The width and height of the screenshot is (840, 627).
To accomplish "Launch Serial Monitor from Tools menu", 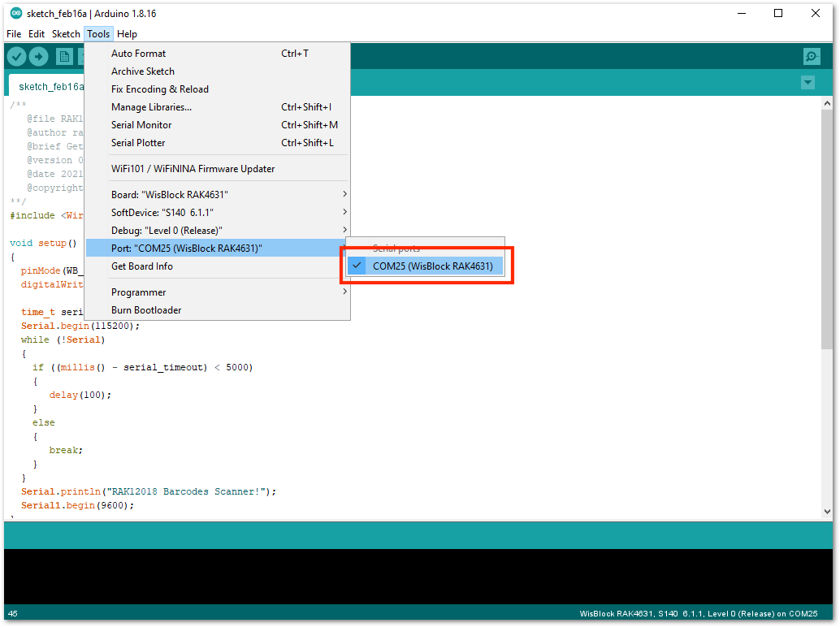I will (x=218, y=125).
